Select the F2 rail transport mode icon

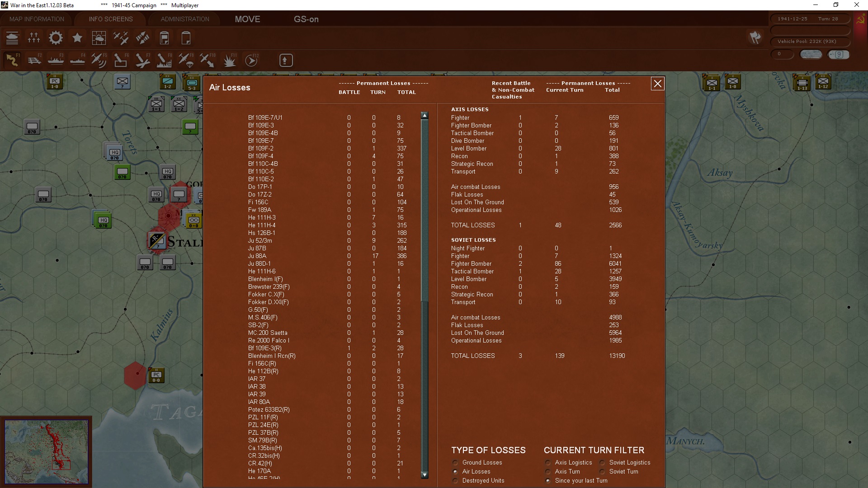(34, 60)
